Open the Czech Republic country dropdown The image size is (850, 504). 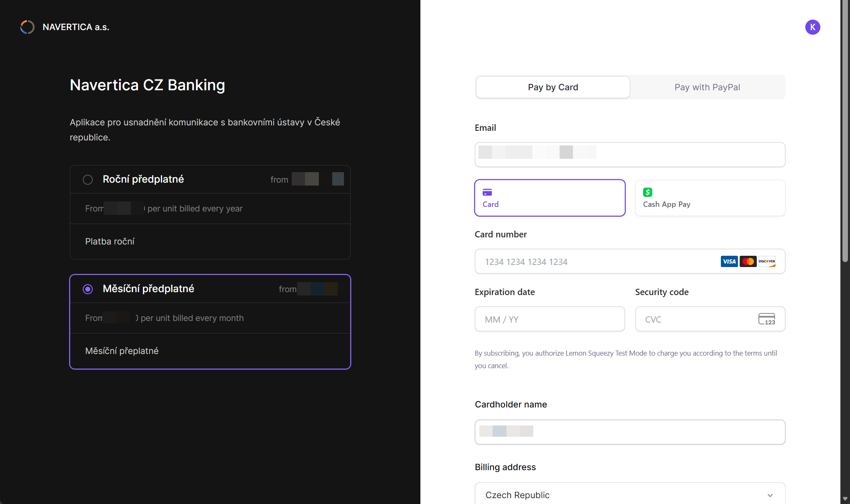629,495
